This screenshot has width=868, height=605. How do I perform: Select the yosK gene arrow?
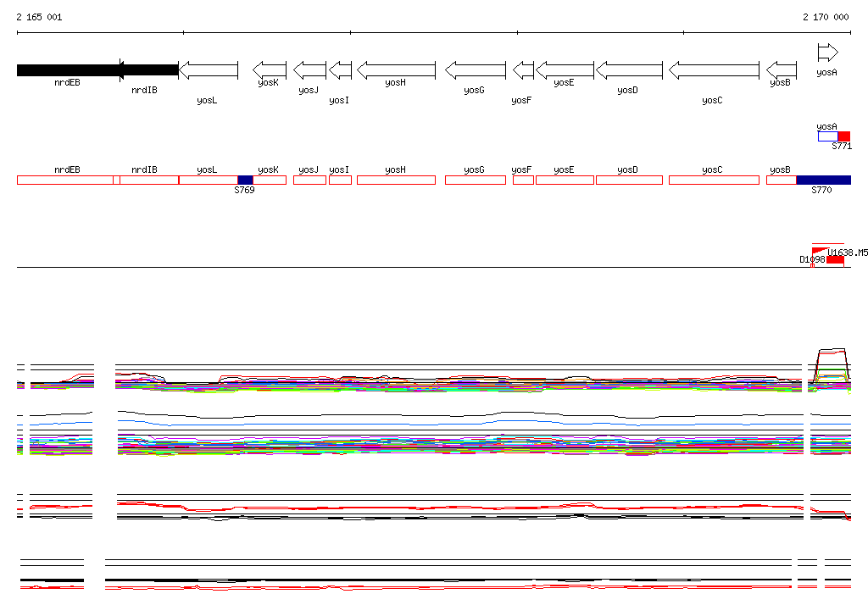click(x=270, y=70)
